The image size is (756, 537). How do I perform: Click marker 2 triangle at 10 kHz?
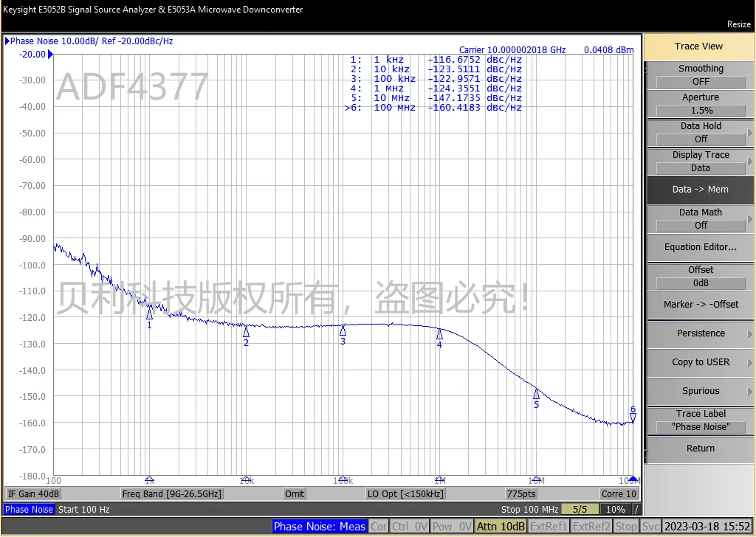pos(246,332)
